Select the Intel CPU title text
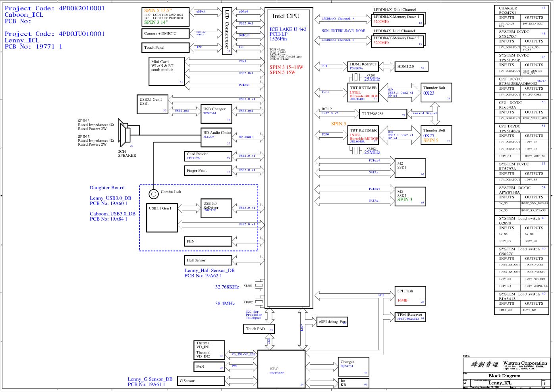 (286, 16)
